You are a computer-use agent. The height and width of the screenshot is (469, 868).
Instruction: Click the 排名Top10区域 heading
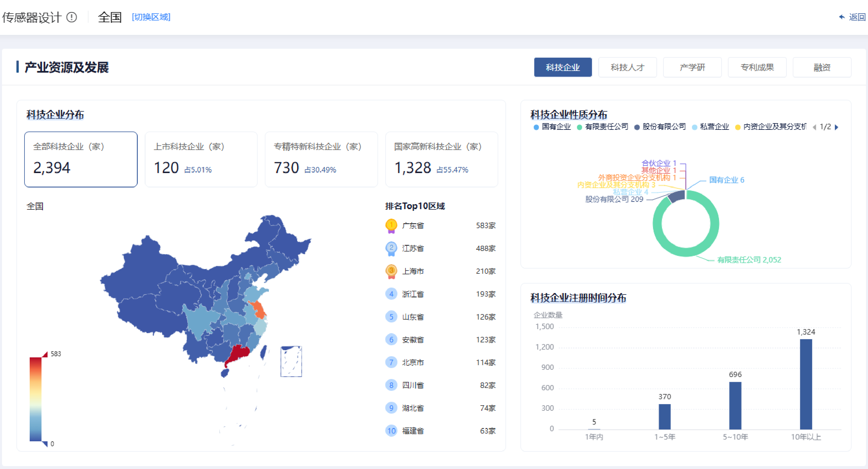[415, 206]
